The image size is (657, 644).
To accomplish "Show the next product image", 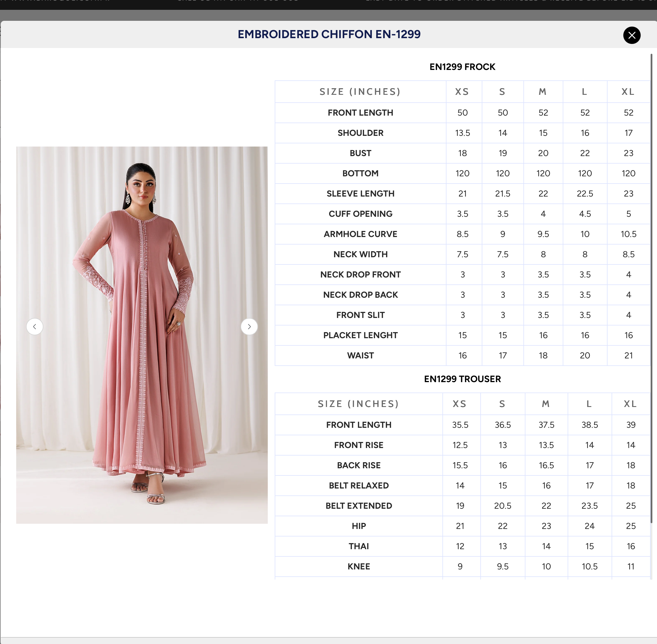I will (249, 326).
